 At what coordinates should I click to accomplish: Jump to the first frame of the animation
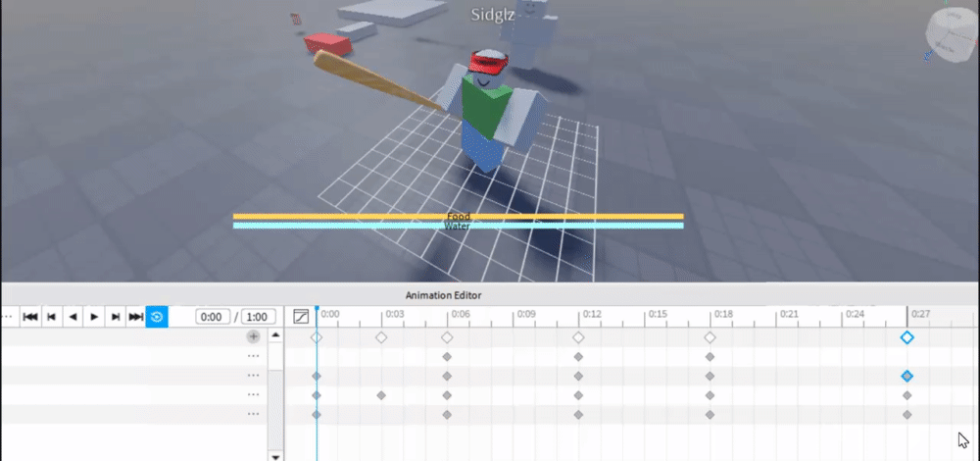point(30,317)
